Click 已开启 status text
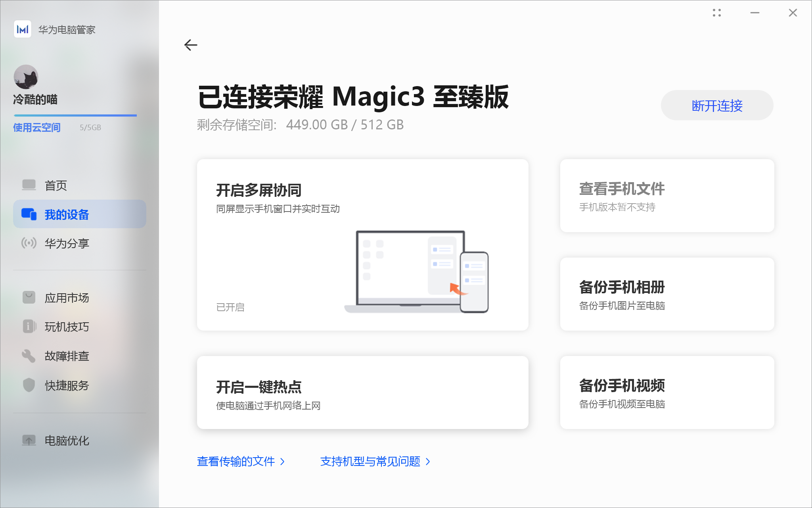This screenshot has width=812, height=508. pyautogui.click(x=230, y=307)
